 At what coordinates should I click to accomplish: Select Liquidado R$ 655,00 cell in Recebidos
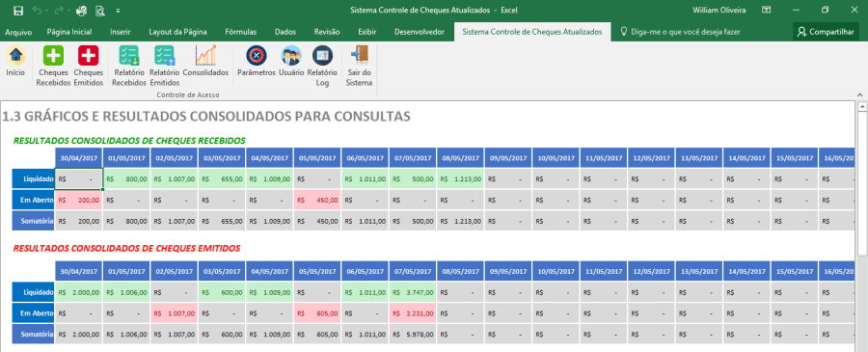click(x=222, y=178)
